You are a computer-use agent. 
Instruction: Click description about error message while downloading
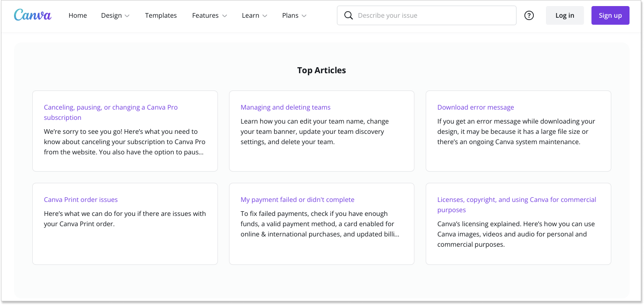[516, 132]
